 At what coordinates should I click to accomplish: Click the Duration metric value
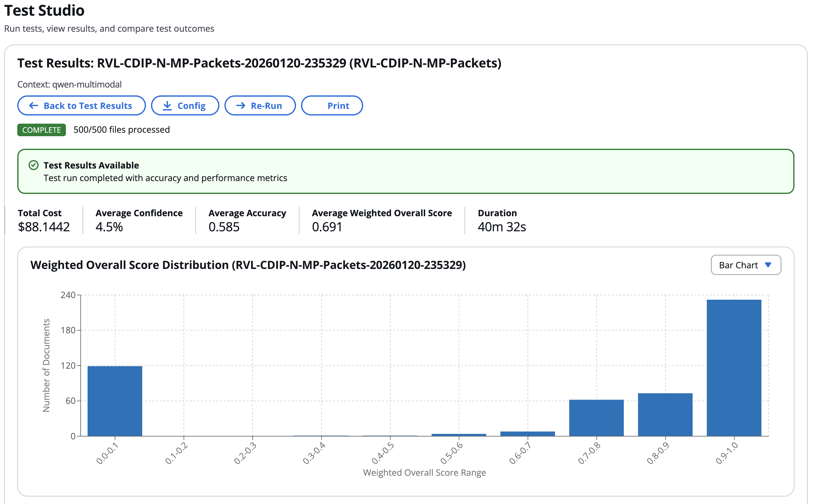pyautogui.click(x=501, y=227)
